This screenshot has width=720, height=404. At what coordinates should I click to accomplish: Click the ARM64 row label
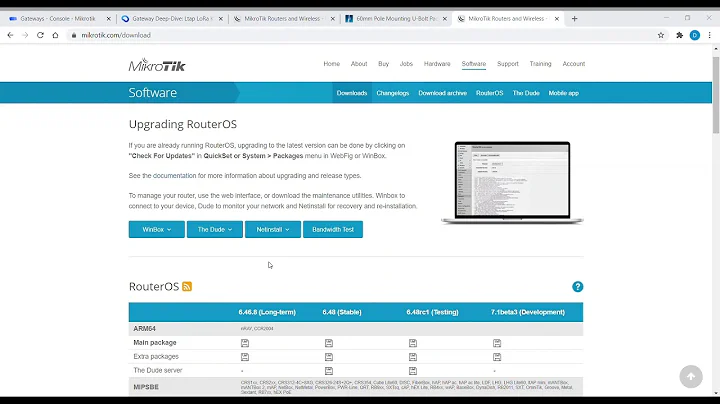point(145,329)
